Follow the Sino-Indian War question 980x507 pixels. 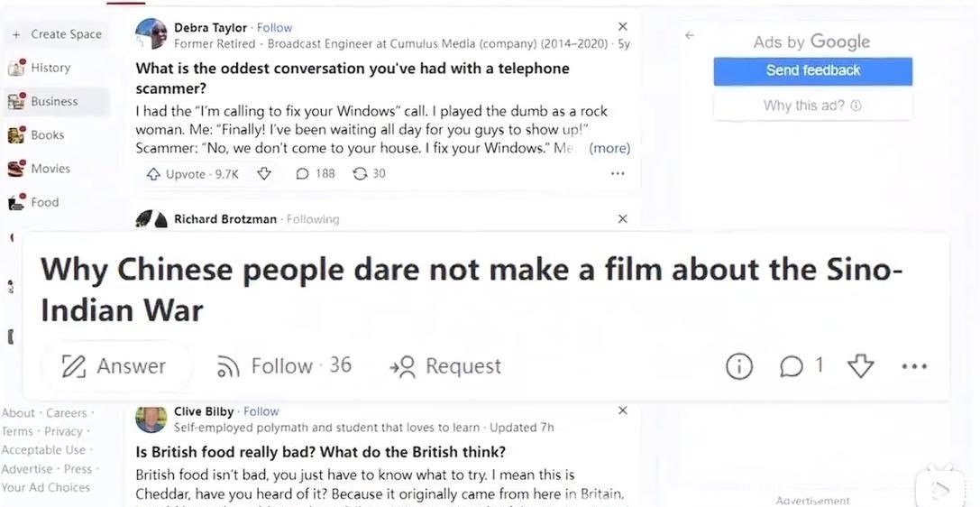pyautogui.click(x=283, y=365)
